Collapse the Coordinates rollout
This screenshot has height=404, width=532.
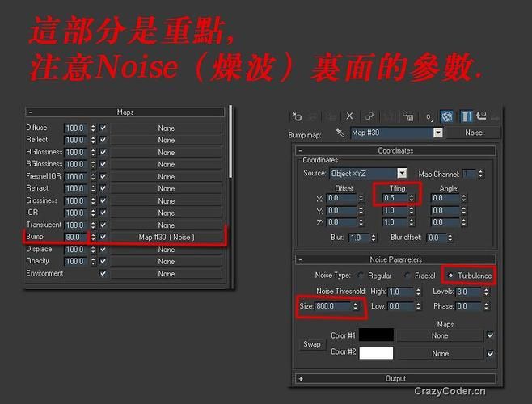point(395,150)
